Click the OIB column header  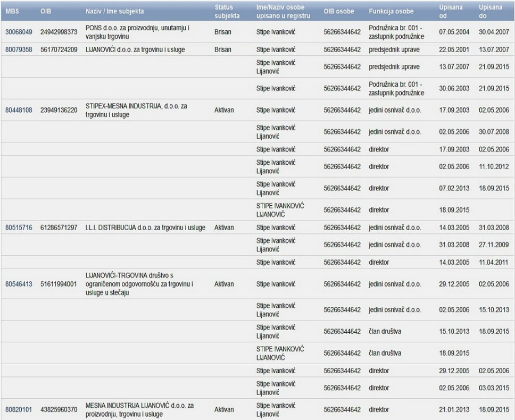tap(46, 11)
